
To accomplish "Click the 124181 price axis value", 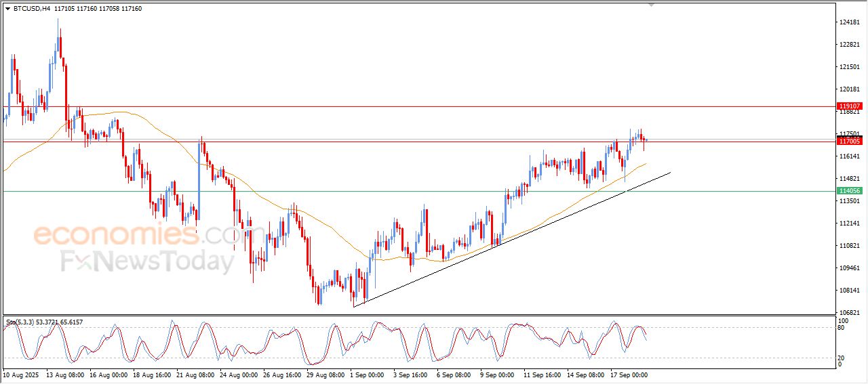I will 851,22.
